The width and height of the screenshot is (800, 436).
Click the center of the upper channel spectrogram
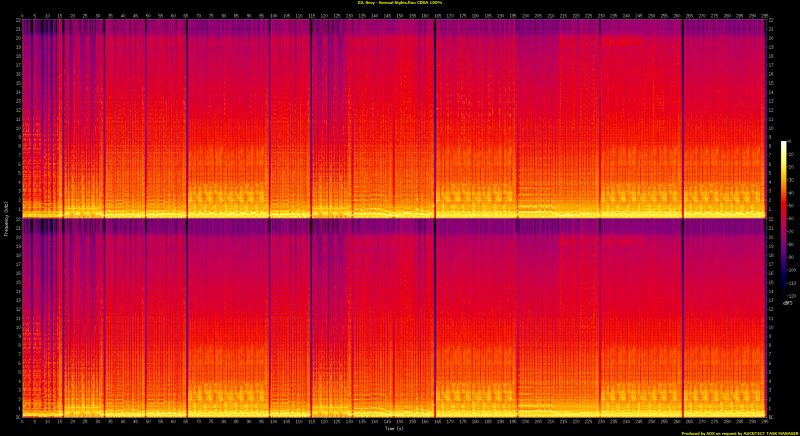click(x=393, y=118)
